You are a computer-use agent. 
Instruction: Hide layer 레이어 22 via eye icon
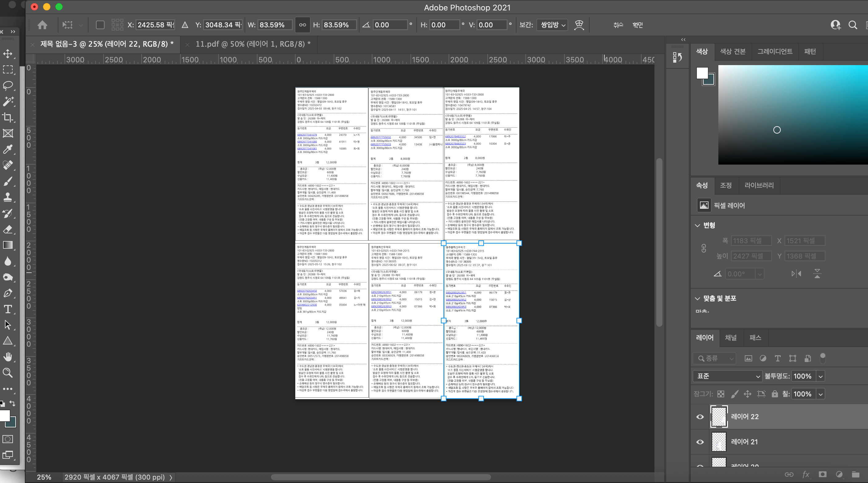coord(700,417)
